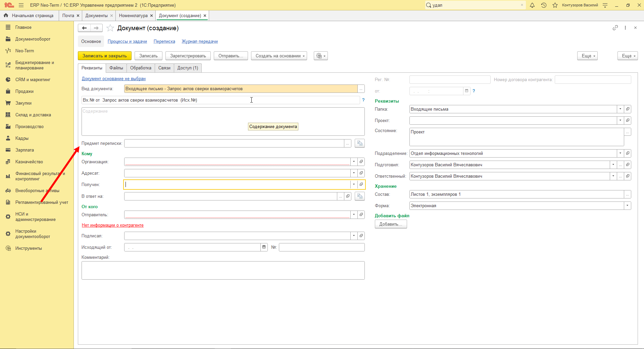Click the Добавить... file button
Viewport: 644px width, 349px height.
391,224
